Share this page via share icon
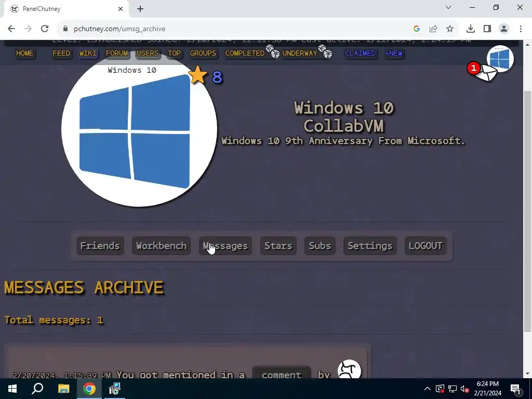 tap(433, 29)
